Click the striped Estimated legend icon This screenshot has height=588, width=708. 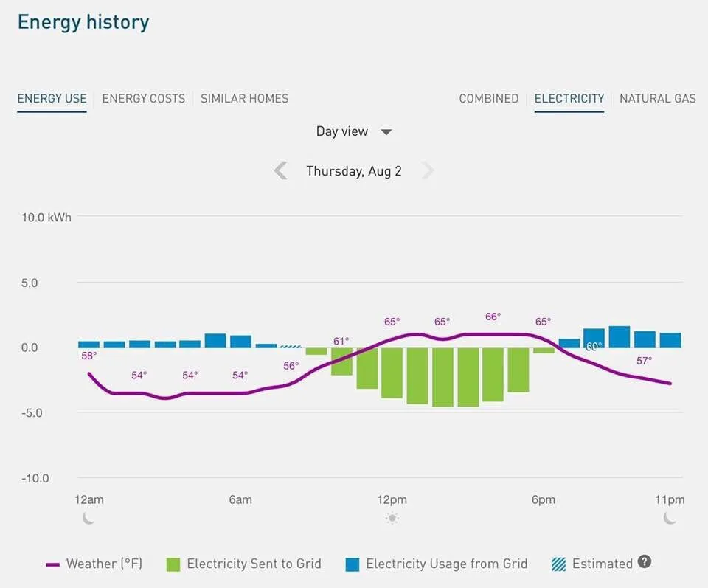click(558, 564)
